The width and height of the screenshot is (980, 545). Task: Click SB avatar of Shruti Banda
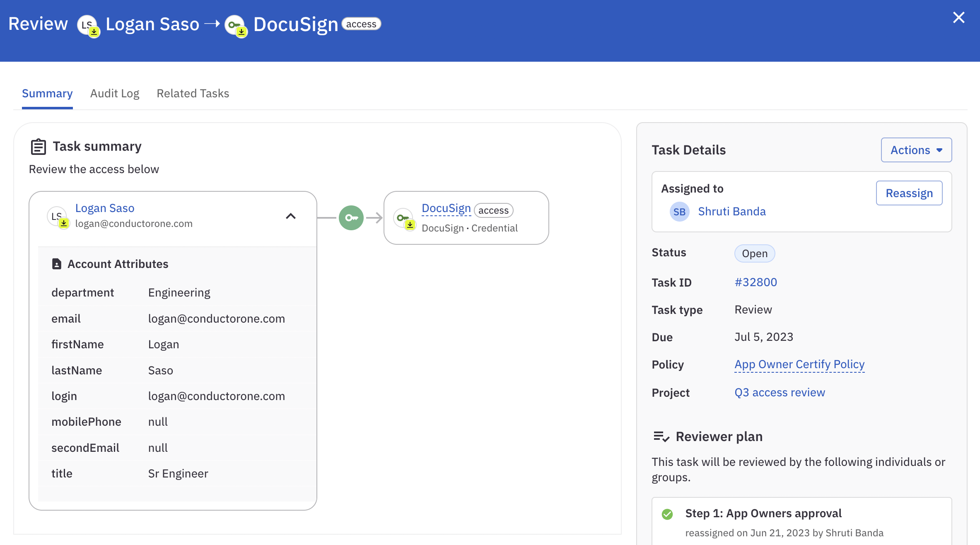pyautogui.click(x=679, y=212)
